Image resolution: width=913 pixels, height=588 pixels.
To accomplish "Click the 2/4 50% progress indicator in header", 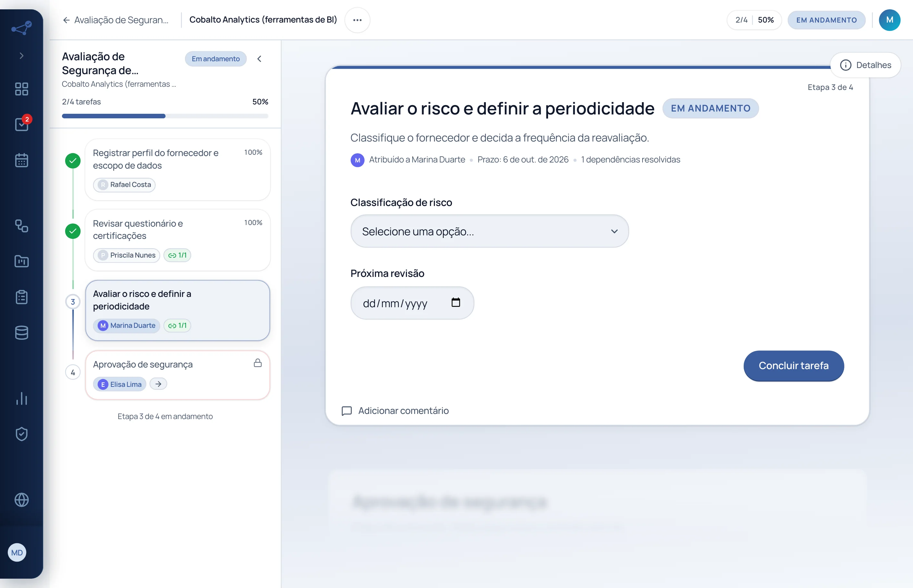I will 754,20.
